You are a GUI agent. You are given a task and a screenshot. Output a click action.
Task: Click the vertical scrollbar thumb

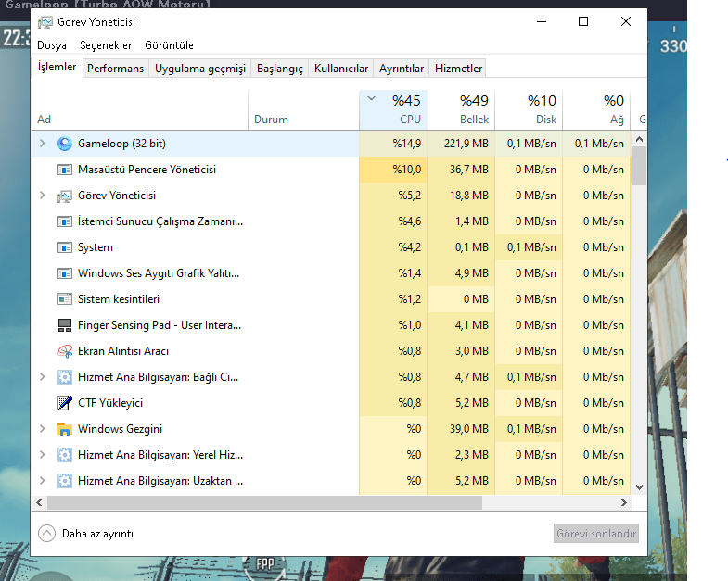pyautogui.click(x=639, y=166)
